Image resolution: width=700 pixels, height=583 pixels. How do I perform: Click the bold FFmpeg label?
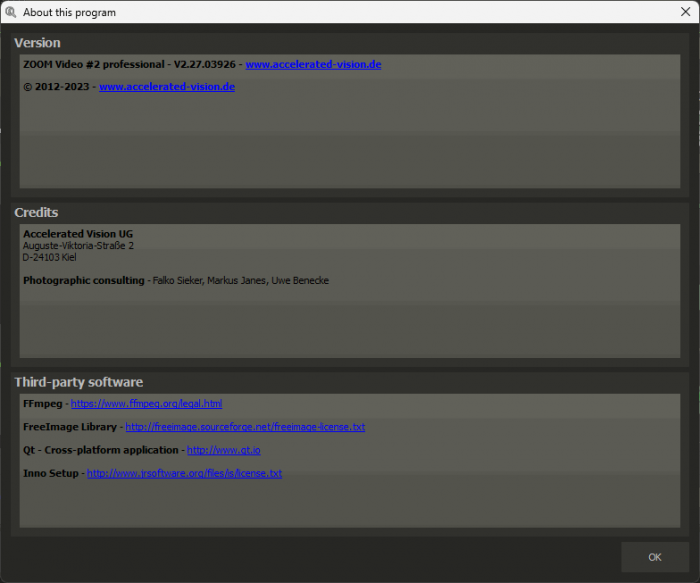43,404
